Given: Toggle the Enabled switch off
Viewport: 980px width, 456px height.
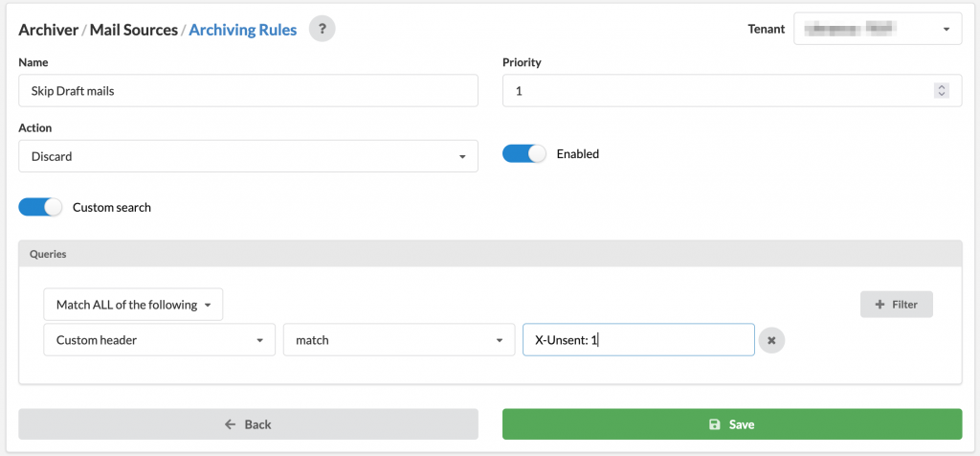Looking at the screenshot, I should [x=523, y=154].
